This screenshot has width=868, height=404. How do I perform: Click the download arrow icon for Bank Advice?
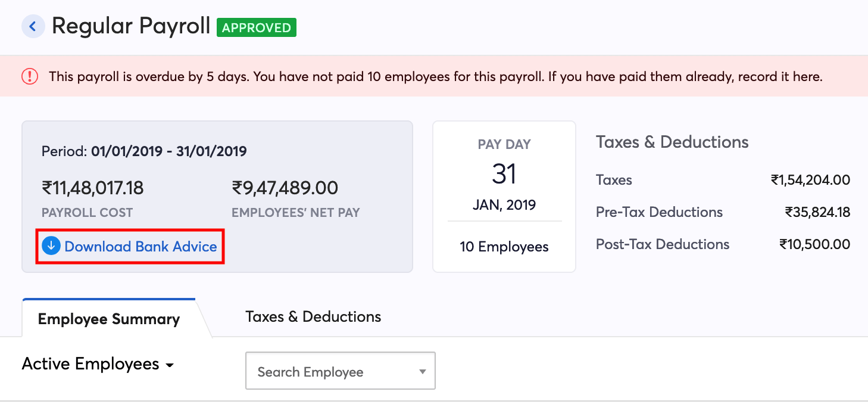pyautogui.click(x=51, y=246)
